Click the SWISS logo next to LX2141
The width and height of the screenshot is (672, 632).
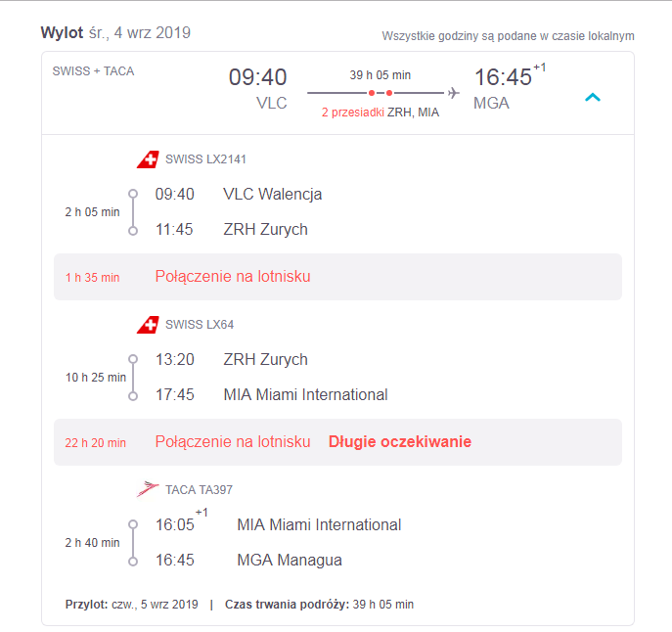(148, 159)
